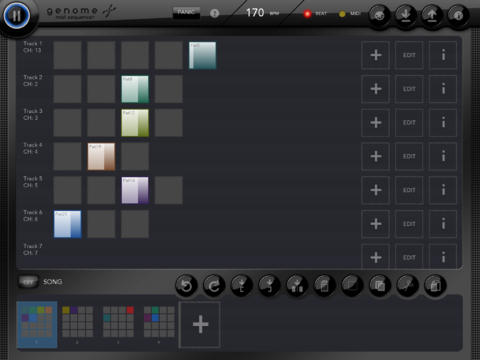Screen dimensions: 480x360
Task: Select the teal pattern in Track 1
Action: [x=202, y=55]
